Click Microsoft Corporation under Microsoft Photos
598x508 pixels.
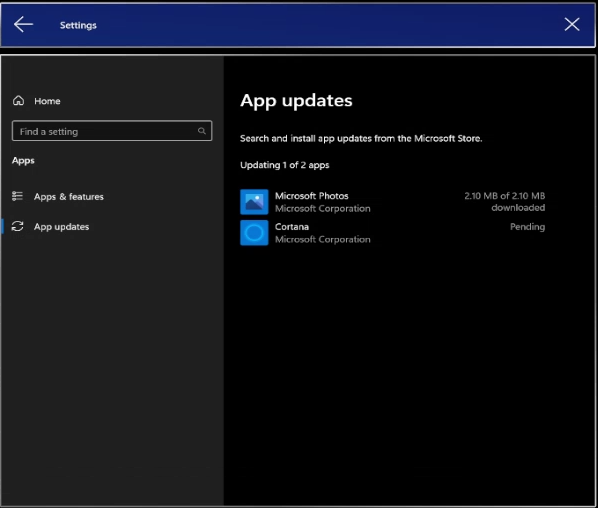click(x=323, y=209)
